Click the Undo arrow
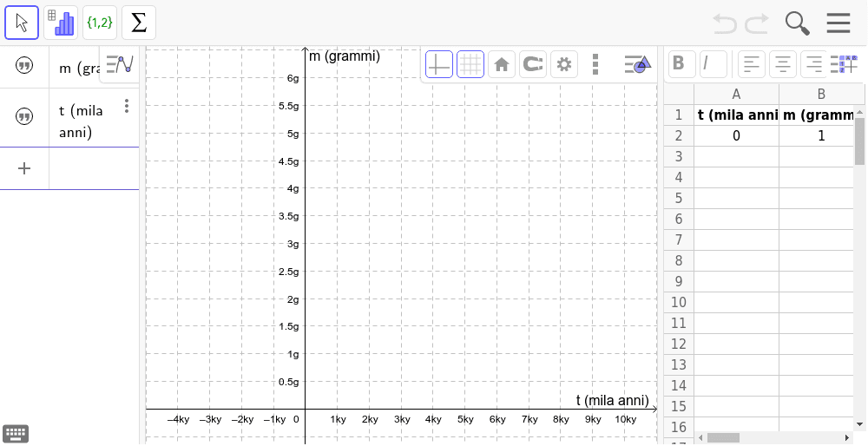Screen dimensions: 868x446 pos(724,23)
